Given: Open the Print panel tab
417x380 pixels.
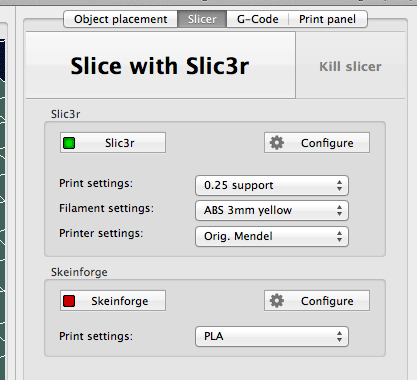Looking at the screenshot, I should pyautogui.click(x=328, y=19).
